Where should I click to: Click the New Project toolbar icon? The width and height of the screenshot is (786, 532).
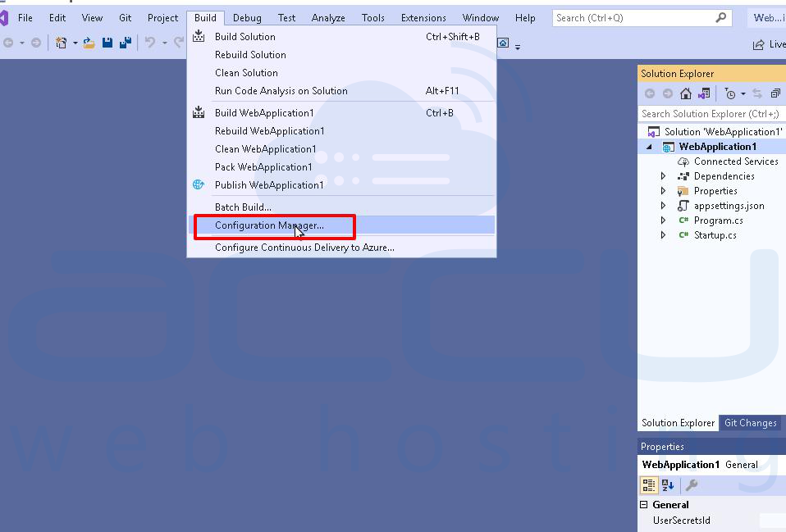click(62, 43)
